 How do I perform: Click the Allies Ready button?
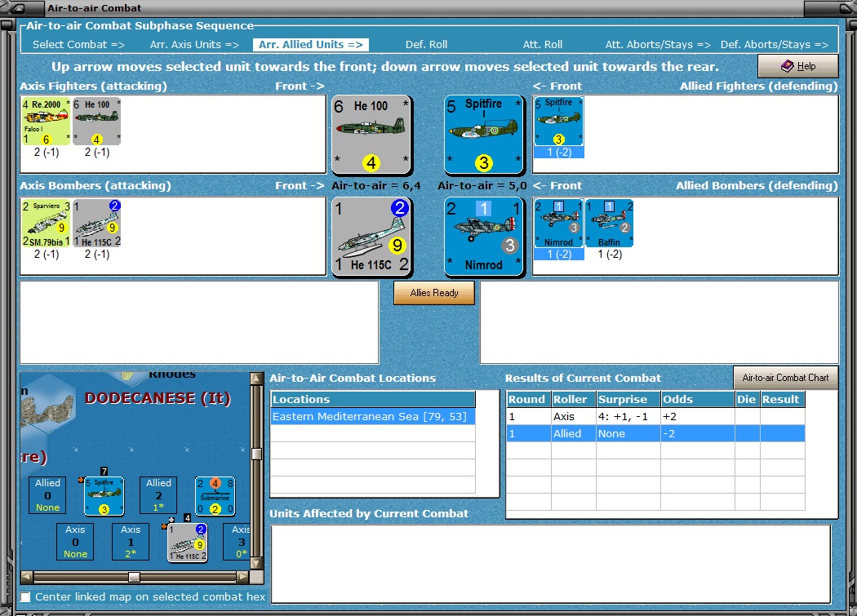click(434, 293)
